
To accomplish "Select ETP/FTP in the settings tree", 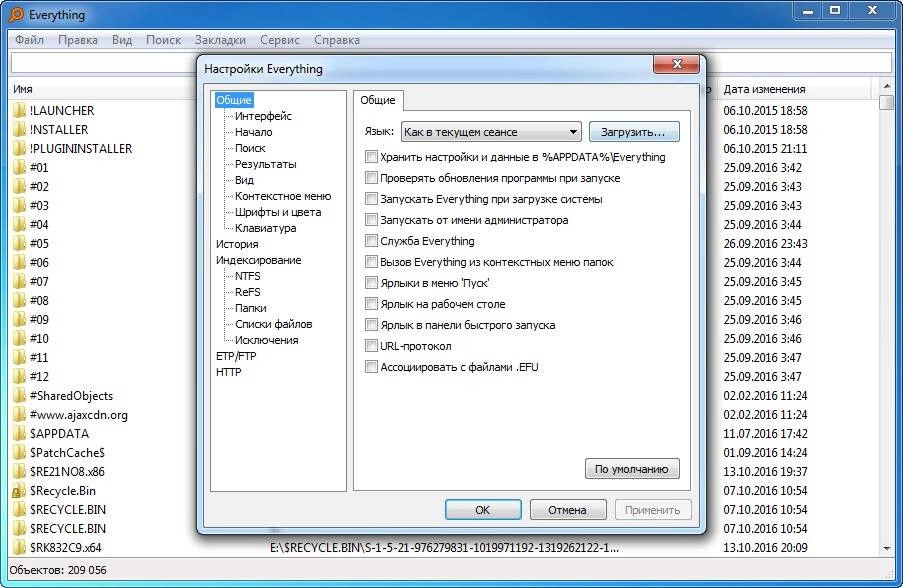I will (236, 356).
